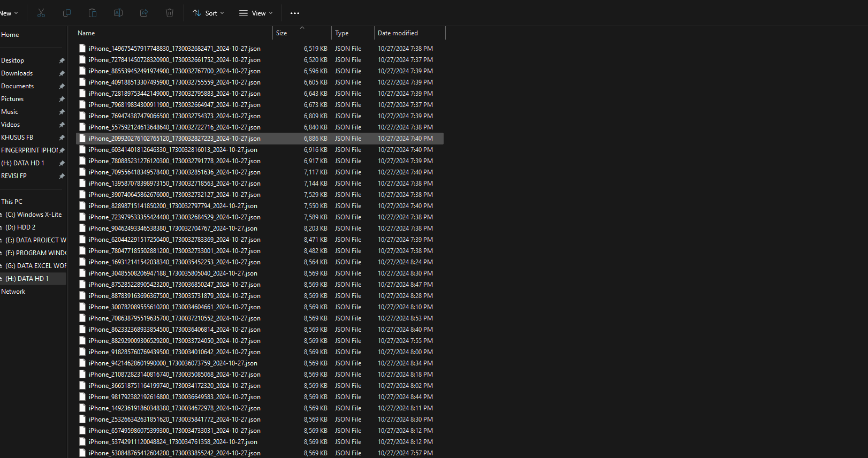868x458 pixels.
Task: Click pin icon next to Downloads
Action: [62, 73]
